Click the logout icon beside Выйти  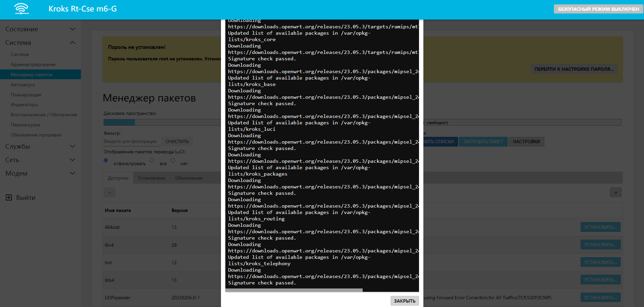coord(9,197)
